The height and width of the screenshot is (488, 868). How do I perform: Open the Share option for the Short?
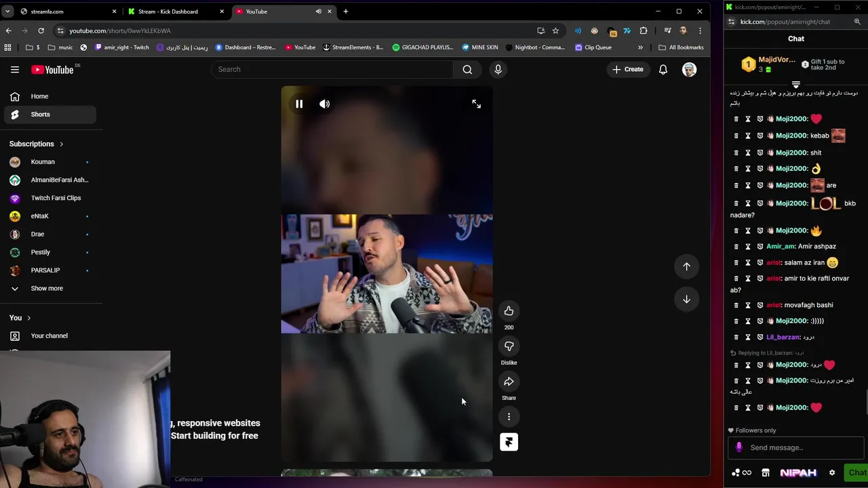point(509,382)
